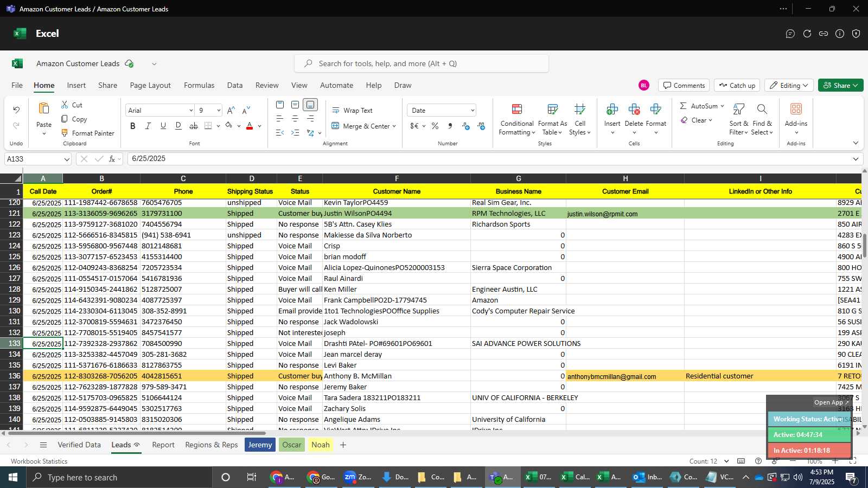Cut the selected cell contents
Screen dimensions: 868x488
coord(72,105)
